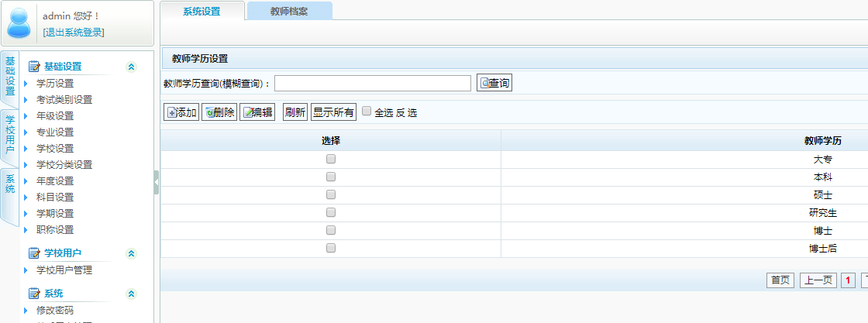Click the 退出系统登录 logout link
868x323 pixels.
tap(74, 32)
